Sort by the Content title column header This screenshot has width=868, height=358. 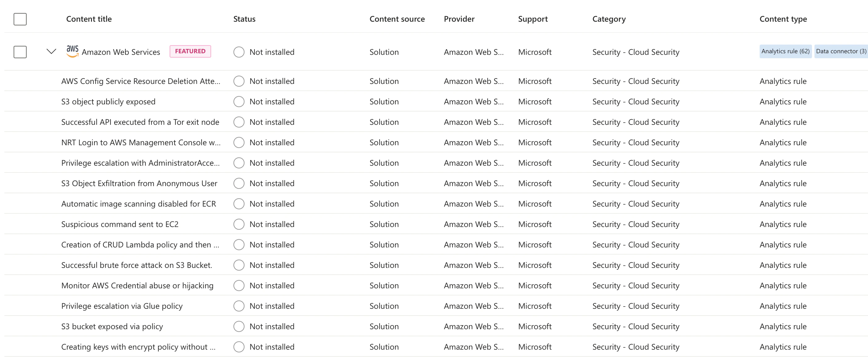89,19
